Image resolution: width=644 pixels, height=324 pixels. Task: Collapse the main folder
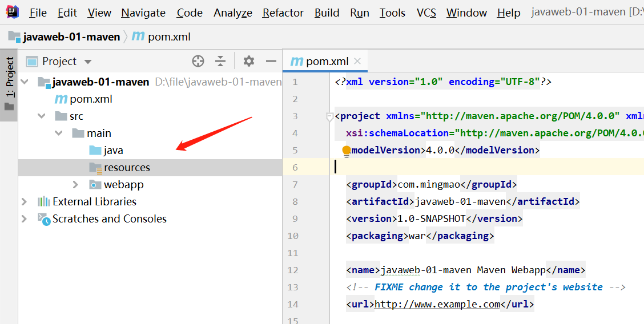tap(59, 133)
